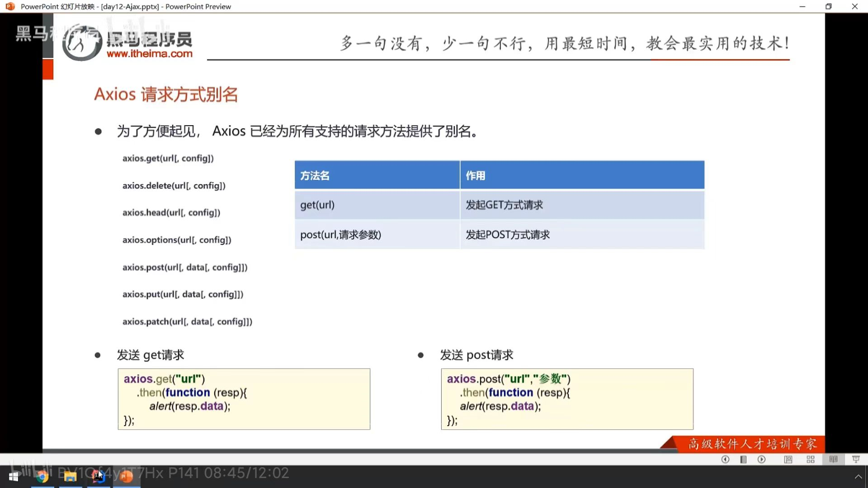This screenshot has height=488, width=868.
Task: Click the axios.get code example box
Action: click(244, 399)
